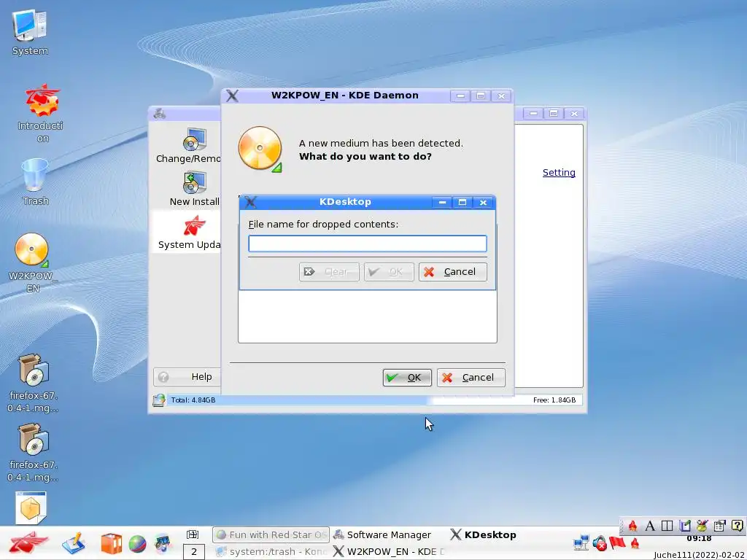Click the red star icon in top tray

(632, 526)
